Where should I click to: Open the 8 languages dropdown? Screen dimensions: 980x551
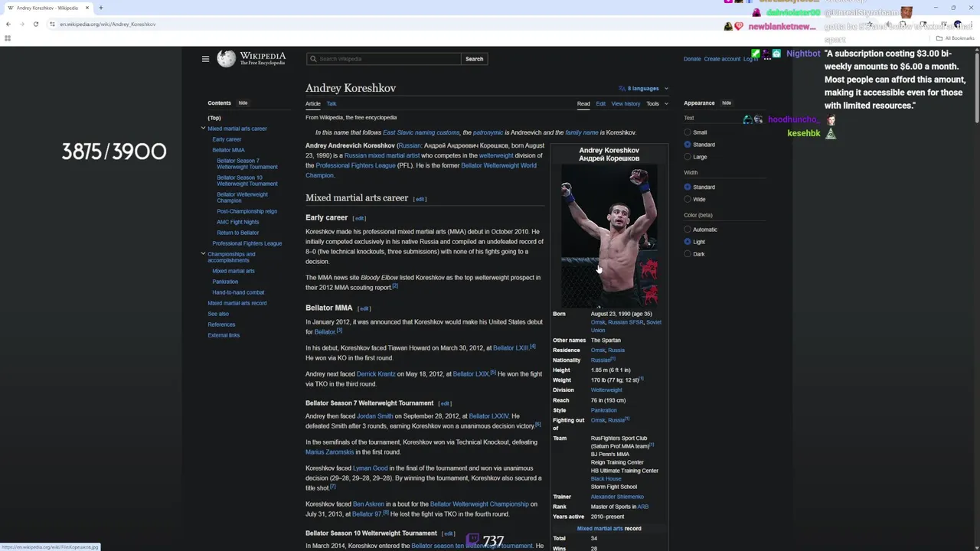click(x=643, y=88)
